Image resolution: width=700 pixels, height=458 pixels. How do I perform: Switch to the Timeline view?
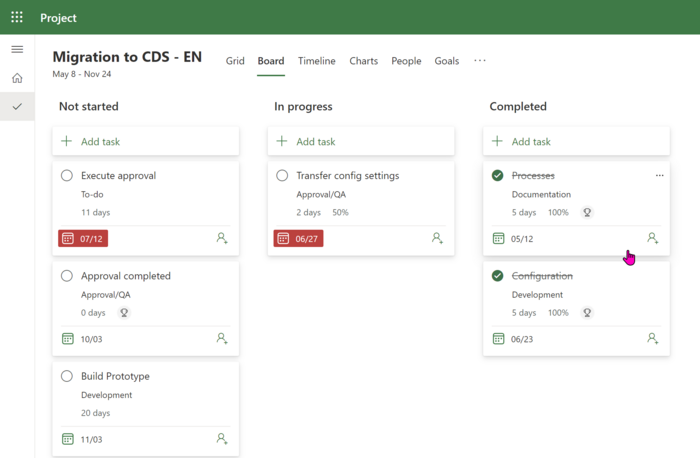click(x=317, y=61)
